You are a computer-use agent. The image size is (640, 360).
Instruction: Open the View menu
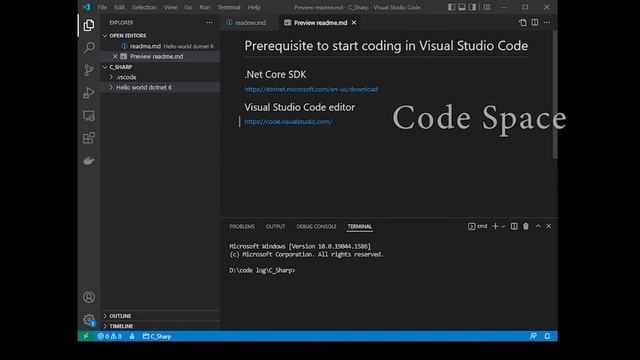tap(171, 7)
